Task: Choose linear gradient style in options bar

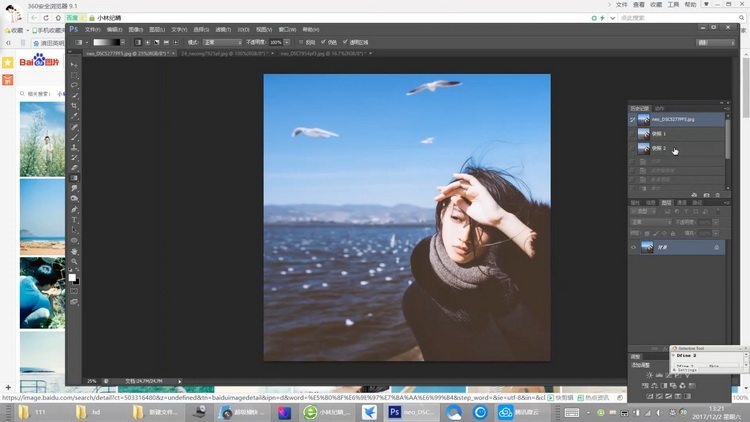Action: (x=138, y=42)
